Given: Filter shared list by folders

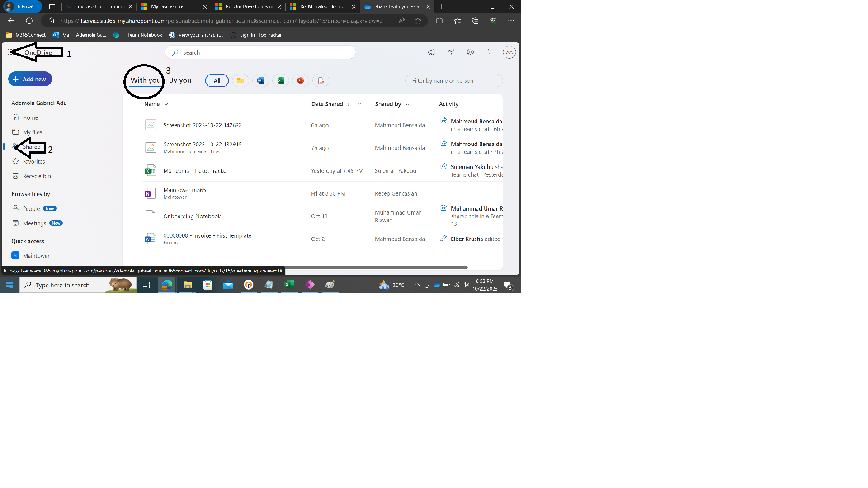Looking at the screenshot, I should 241,81.
